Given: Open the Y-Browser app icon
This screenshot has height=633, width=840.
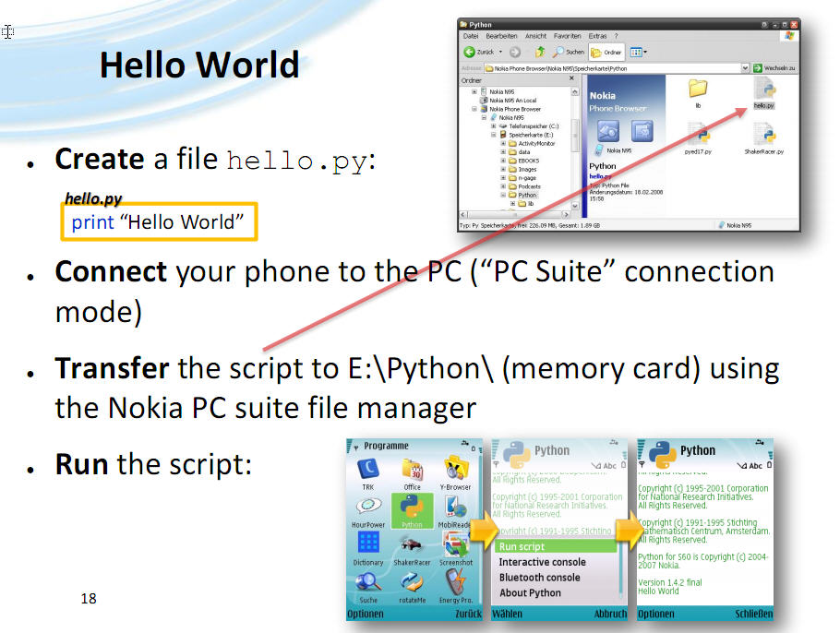Looking at the screenshot, I should coord(455,469).
